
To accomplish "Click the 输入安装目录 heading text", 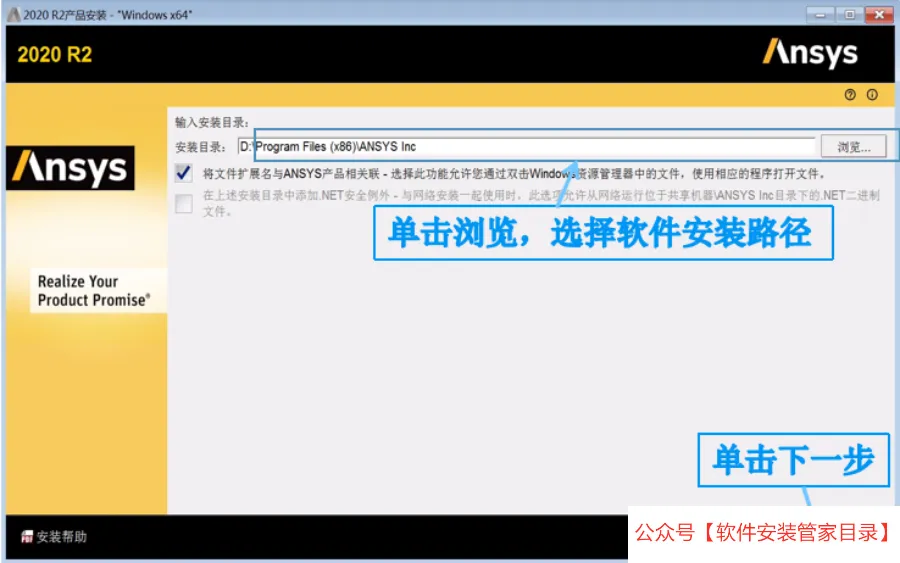I will coord(211,122).
